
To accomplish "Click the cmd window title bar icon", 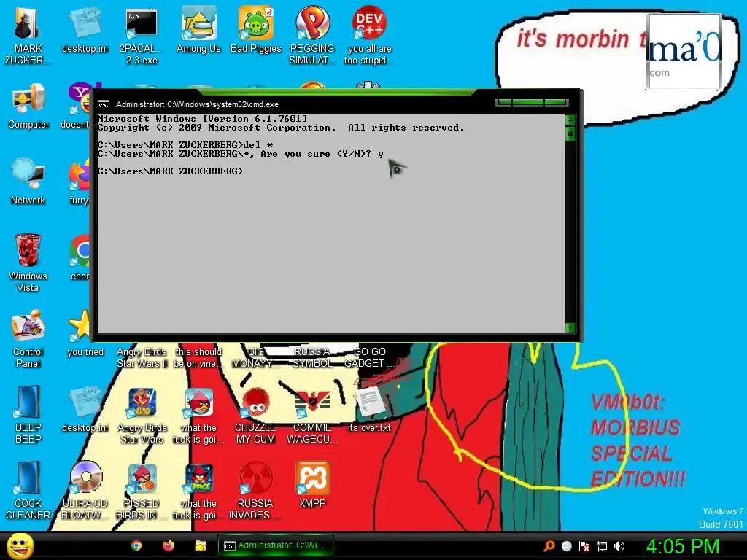I will pyautogui.click(x=104, y=105).
